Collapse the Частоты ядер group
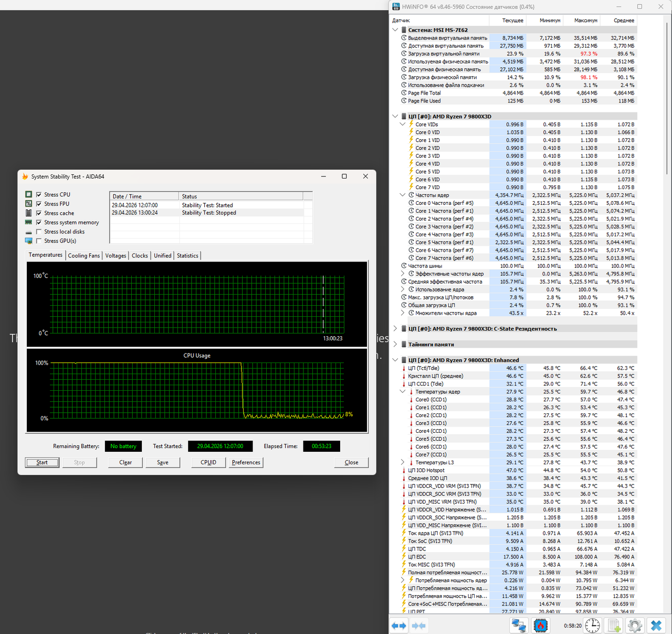 [403, 195]
